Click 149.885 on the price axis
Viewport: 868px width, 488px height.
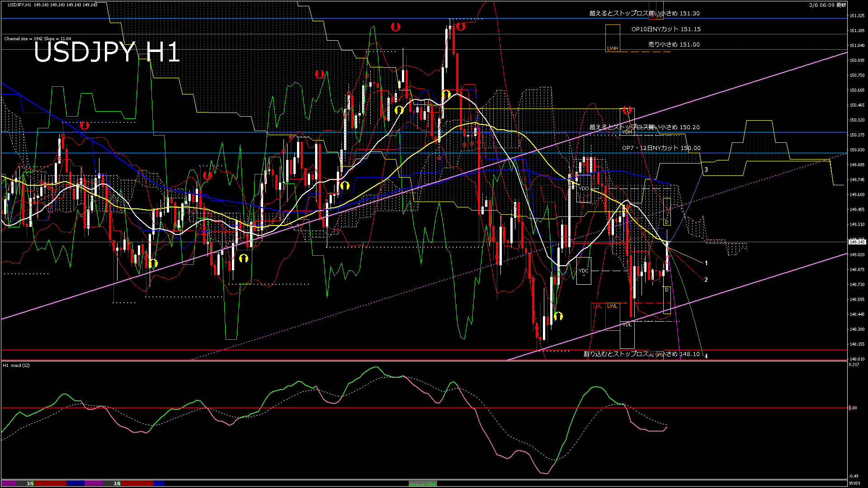(x=857, y=165)
